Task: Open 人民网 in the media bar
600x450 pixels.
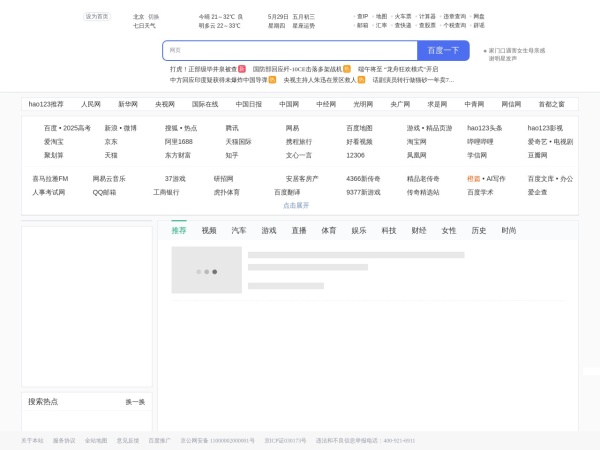Action: (91, 104)
